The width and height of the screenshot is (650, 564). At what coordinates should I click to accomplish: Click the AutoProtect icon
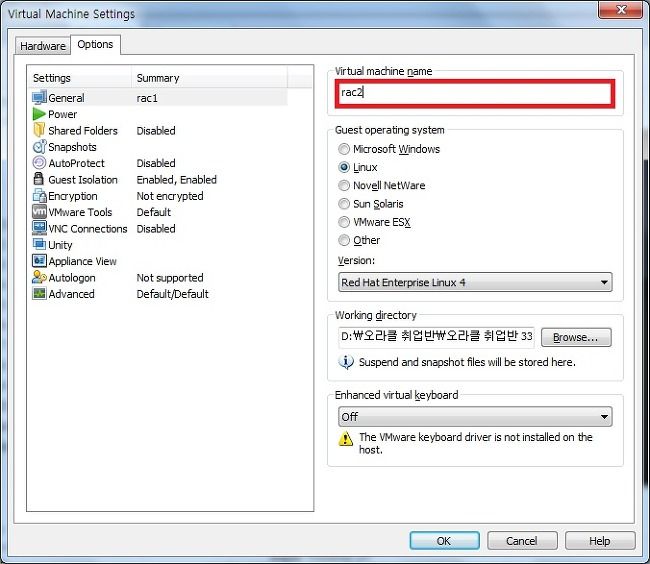tap(39, 163)
